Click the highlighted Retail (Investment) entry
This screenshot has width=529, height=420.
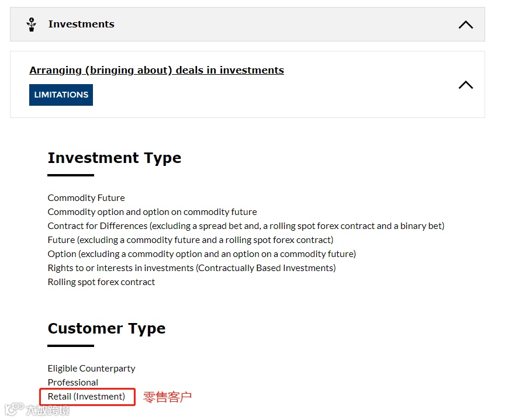click(87, 397)
